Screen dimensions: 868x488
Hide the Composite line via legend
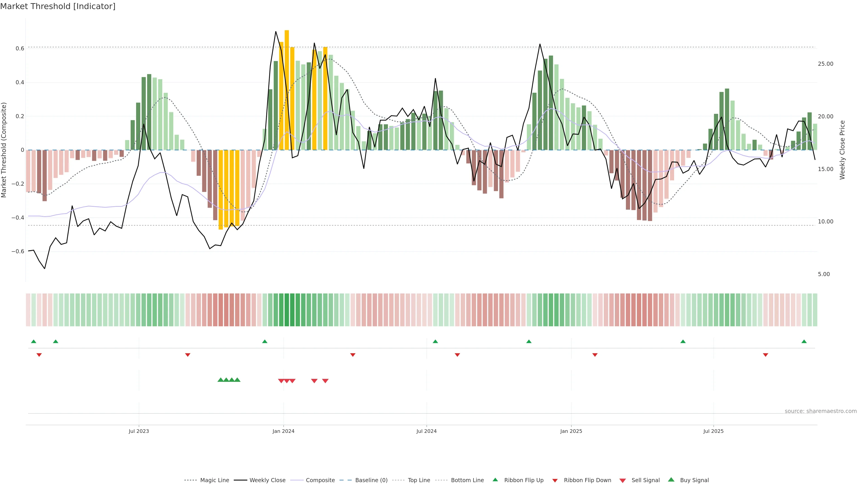(320, 480)
